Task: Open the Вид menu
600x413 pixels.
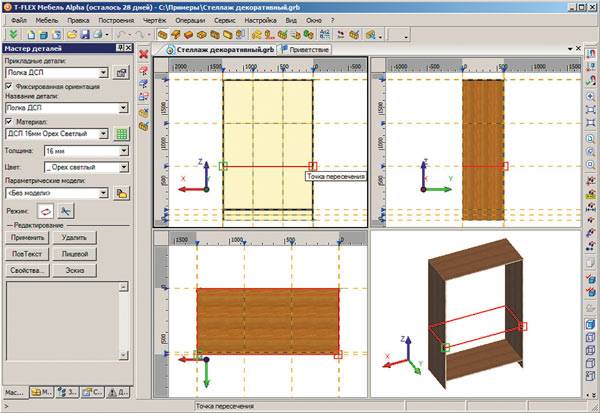Action: coord(291,20)
